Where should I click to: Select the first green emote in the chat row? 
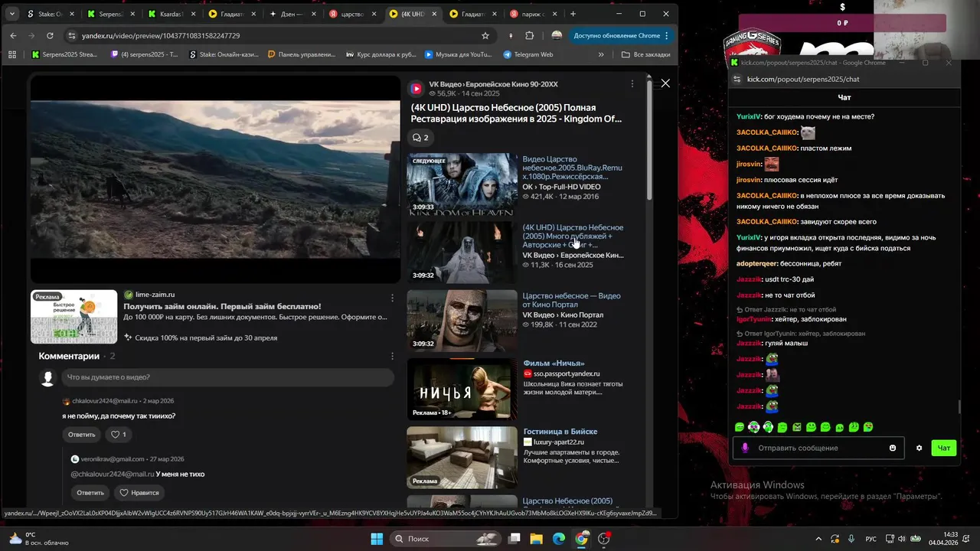(740, 427)
